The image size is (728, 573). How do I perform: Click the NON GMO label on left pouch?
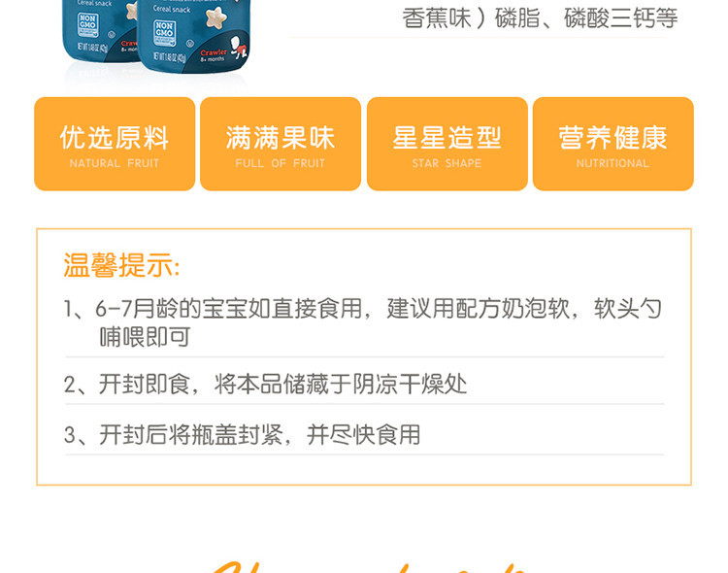coord(87,25)
